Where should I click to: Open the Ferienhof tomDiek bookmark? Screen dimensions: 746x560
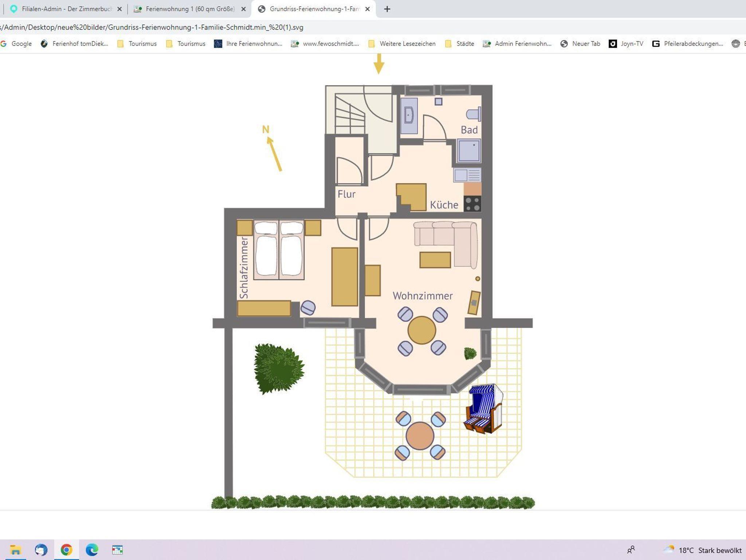pos(75,44)
